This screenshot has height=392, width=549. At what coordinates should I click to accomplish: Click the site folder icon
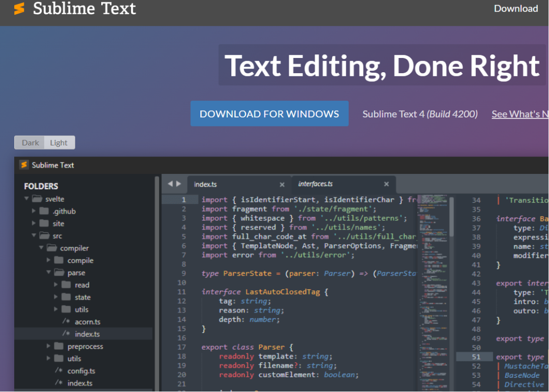click(x=44, y=223)
